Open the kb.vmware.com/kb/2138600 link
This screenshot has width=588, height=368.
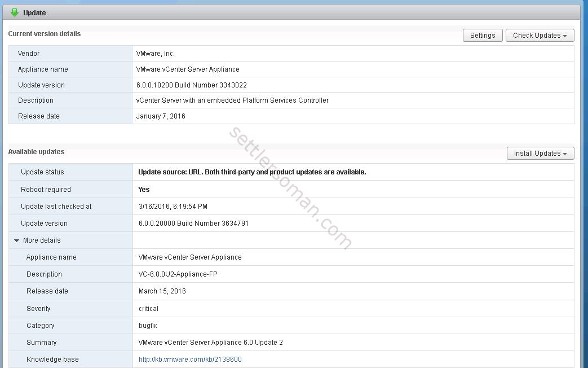(x=190, y=360)
